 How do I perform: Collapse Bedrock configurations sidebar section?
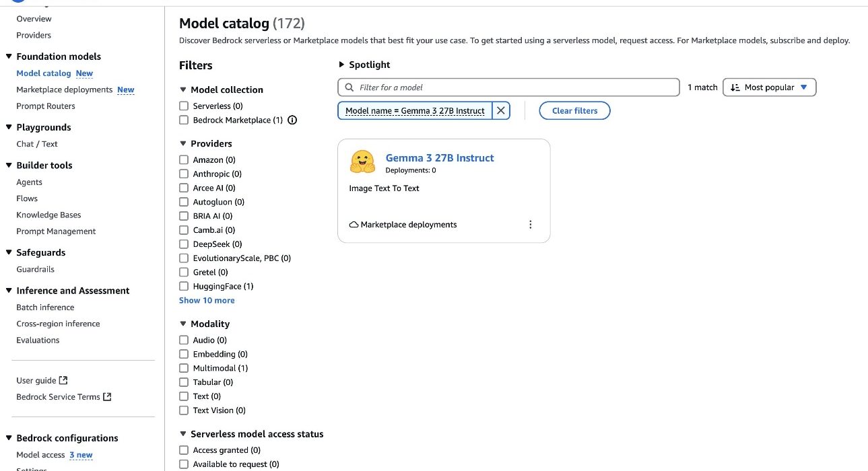pos(9,438)
